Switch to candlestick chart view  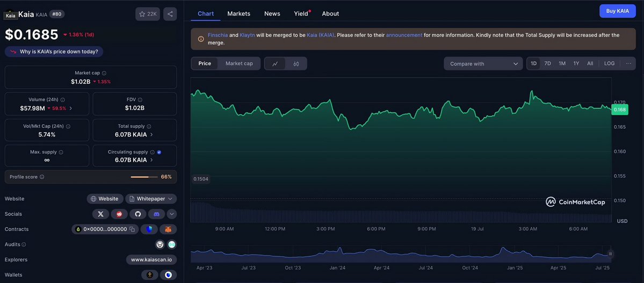pos(296,64)
